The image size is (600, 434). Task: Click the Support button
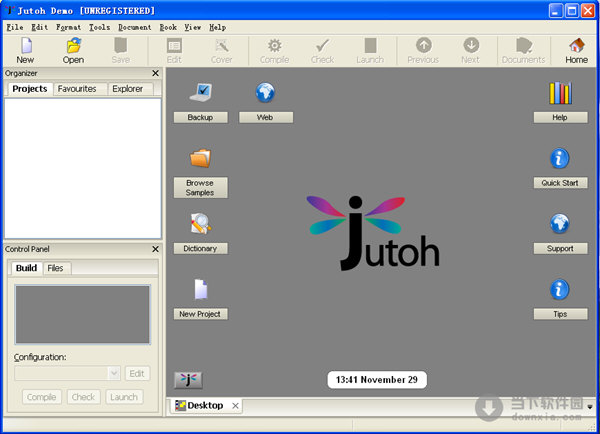561,248
